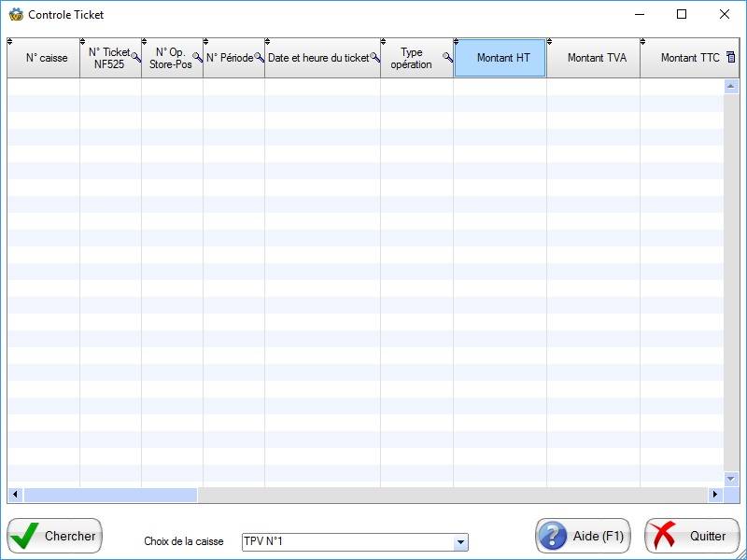
Task: Click the search magnifier in N° Ticket NF525 column
Action: [136, 58]
